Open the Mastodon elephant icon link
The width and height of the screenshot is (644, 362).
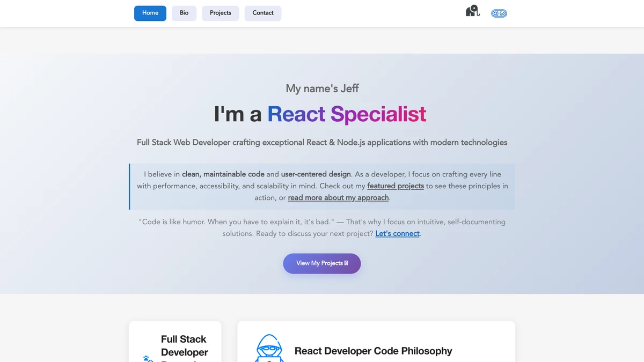tap(472, 11)
